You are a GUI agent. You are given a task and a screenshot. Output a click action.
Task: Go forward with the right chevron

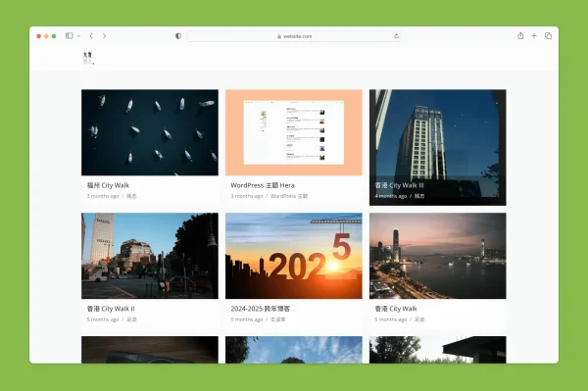(104, 36)
